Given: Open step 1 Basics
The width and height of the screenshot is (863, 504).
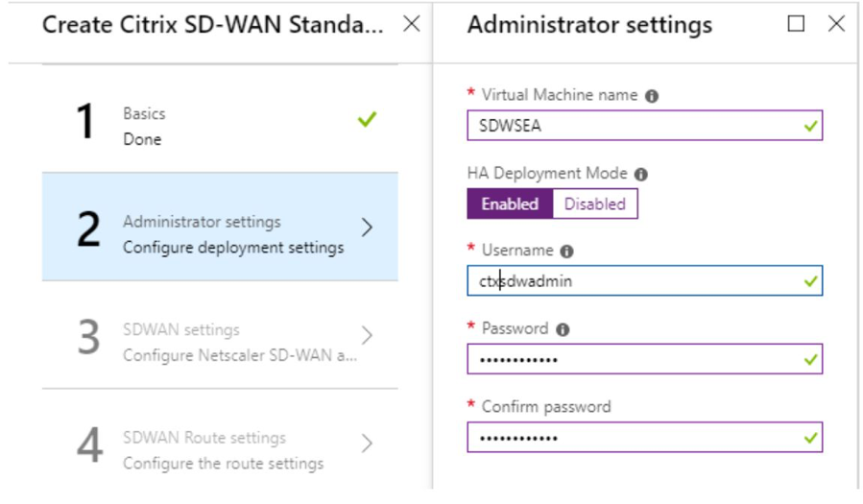Looking at the screenshot, I should point(220,119).
